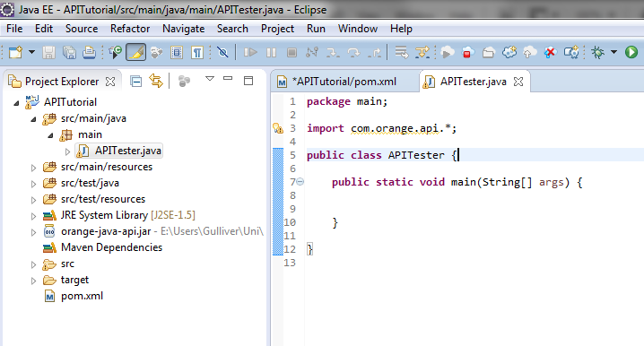Click the Disconnect debug icon

point(312,52)
